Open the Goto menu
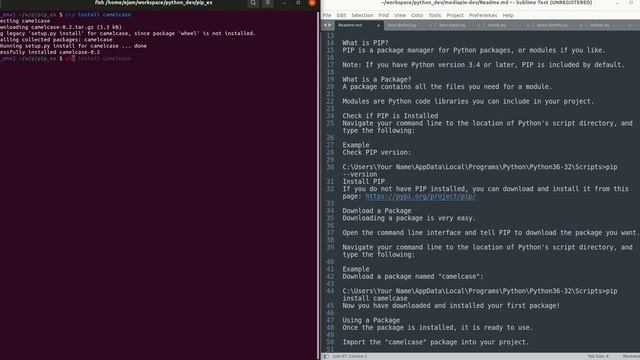This screenshot has width=640, height=360. point(417,15)
